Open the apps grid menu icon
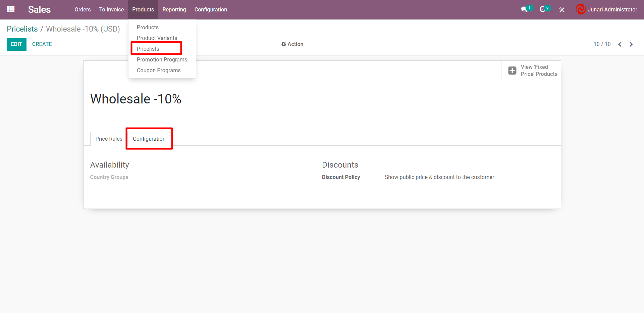The height and width of the screenshot is (313, 644). [10, 9]
